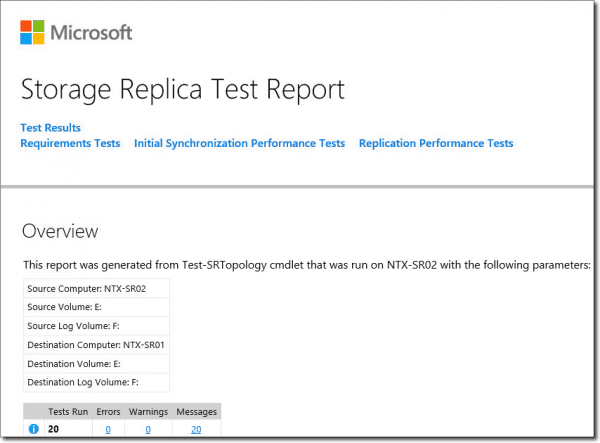Select the Destination Computer NTX-SR01 row
The width and height of the screenshot is (600, 443).
tap(96, 345)
